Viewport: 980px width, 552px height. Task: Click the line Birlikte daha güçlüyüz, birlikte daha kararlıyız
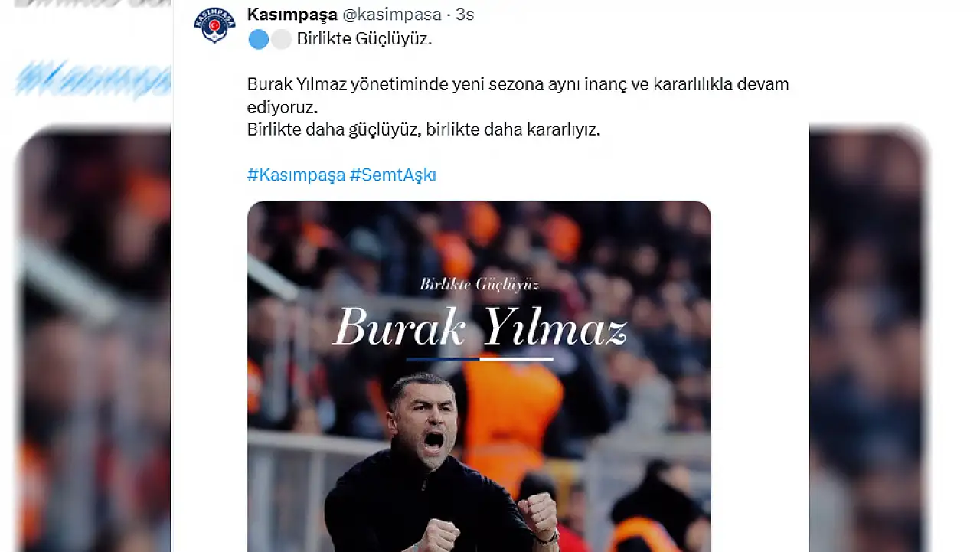tap(423, 129)
